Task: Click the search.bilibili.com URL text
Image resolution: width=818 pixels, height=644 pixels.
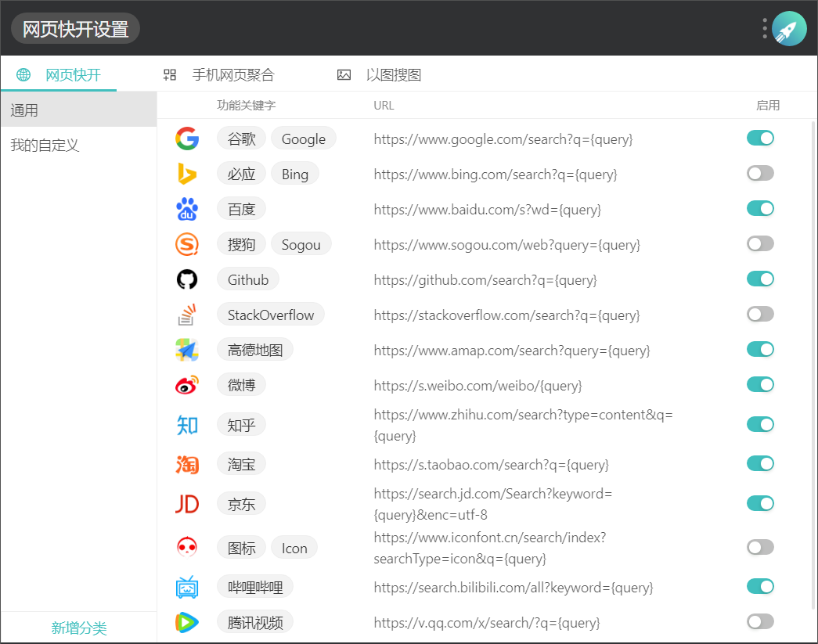Action: (514, 588)
